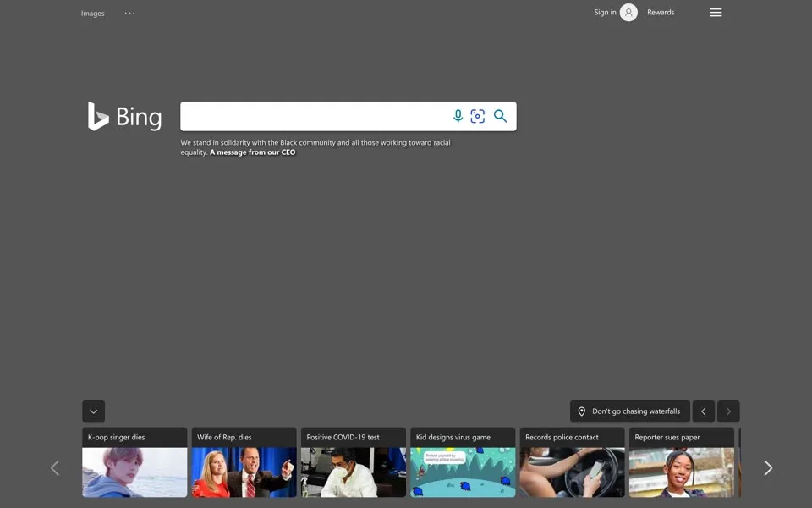
Task: Click the microphone voice search icon
Action: coord(458,116)
